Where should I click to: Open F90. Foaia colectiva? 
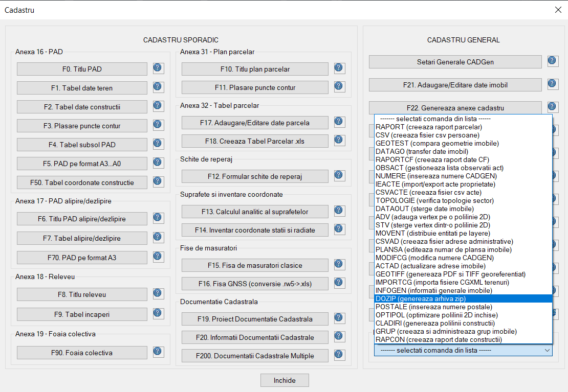coord(82,353)
